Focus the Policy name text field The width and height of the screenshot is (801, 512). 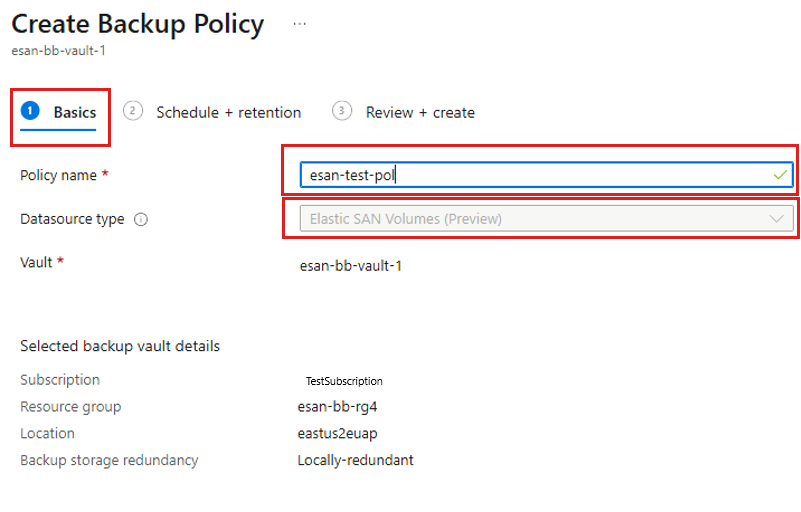[x=547, y=175]
